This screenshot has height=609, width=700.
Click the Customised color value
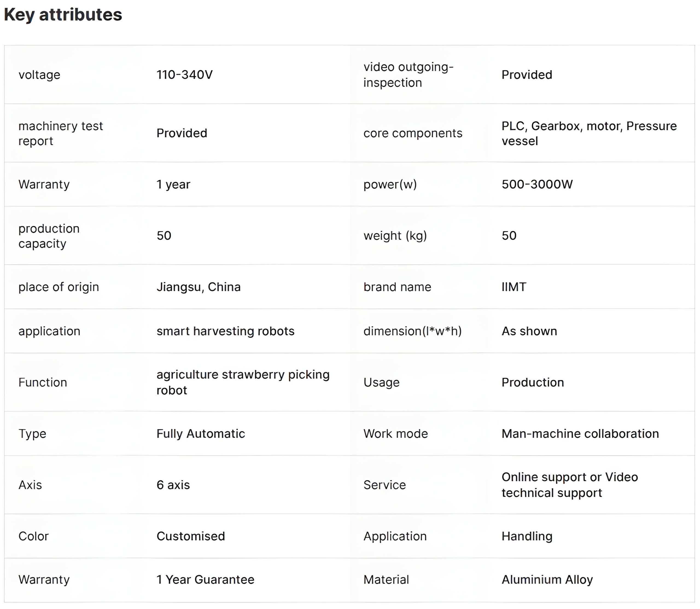[x=191, y=536]
